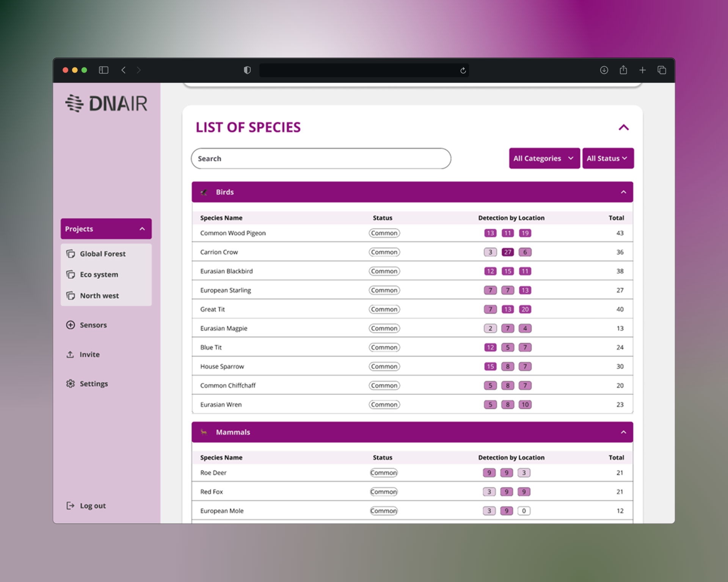Screen dimensions: 728x582
Task: Collapse the Birds section
Action: (623, 192)
